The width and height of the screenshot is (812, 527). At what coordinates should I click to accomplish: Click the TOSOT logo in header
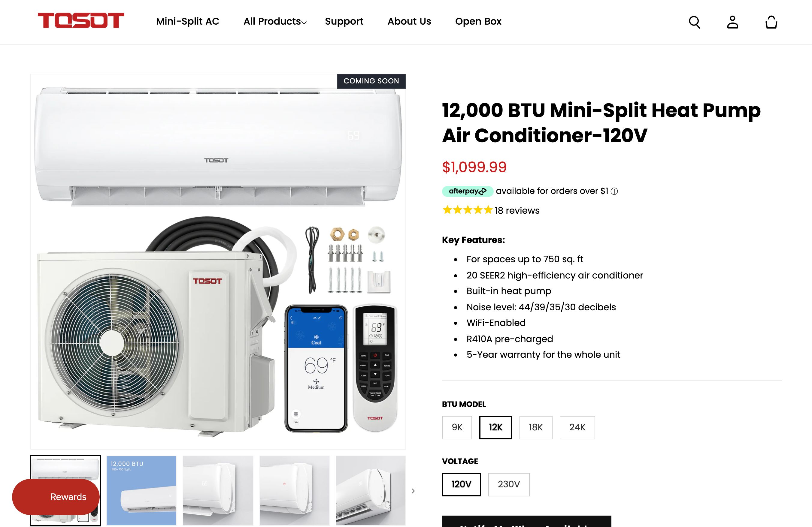pyautogui.click(x=81, y=20)
